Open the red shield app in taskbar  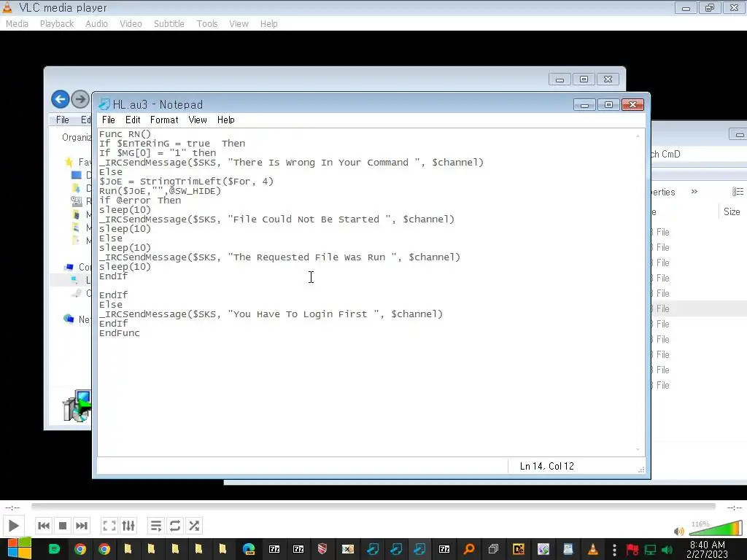322,549
